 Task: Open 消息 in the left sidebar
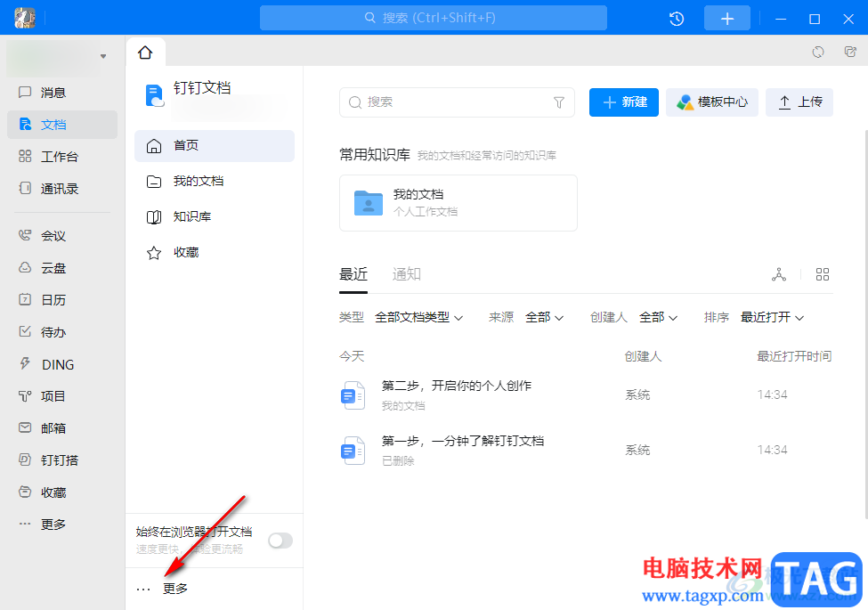point(62,93)
